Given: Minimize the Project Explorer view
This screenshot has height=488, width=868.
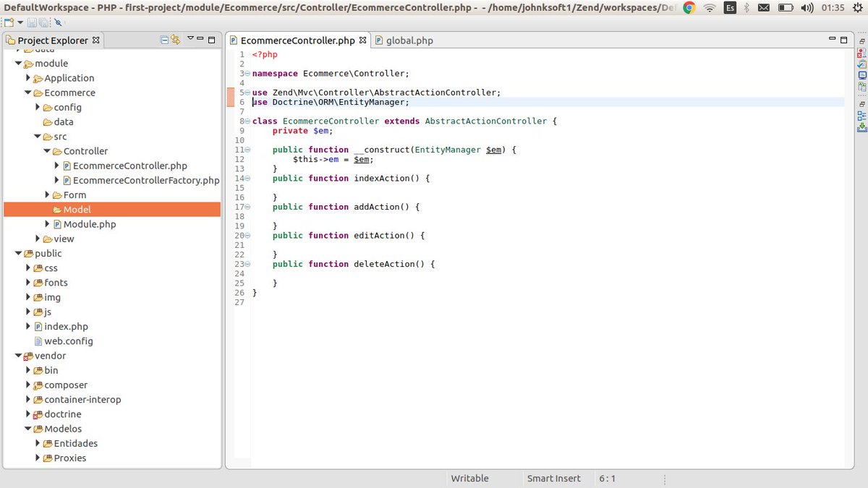Looking at the screenshot, I should tap(201, 40).
